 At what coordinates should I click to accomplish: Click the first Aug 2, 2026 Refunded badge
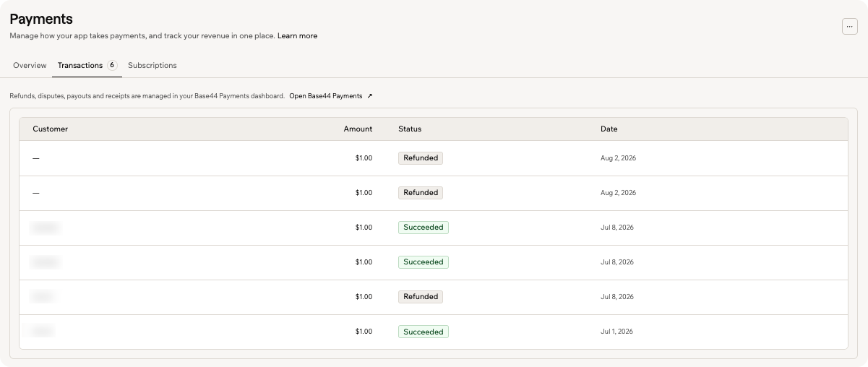[x=421, y=158]
